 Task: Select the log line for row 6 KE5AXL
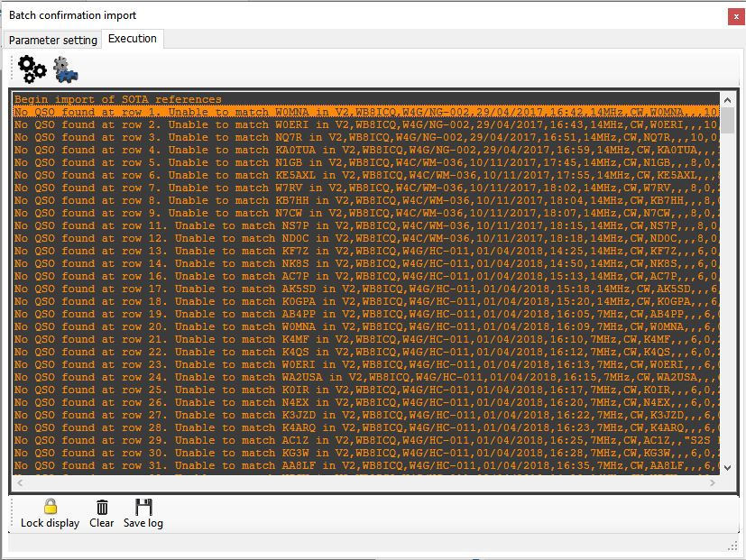pyautogui.click(x=366, y=175)
